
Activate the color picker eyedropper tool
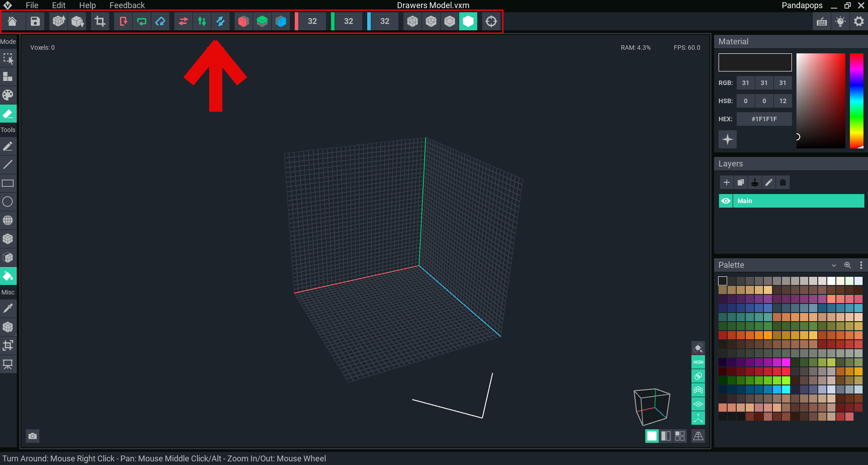pyautogui.click(x=8, y=308)
